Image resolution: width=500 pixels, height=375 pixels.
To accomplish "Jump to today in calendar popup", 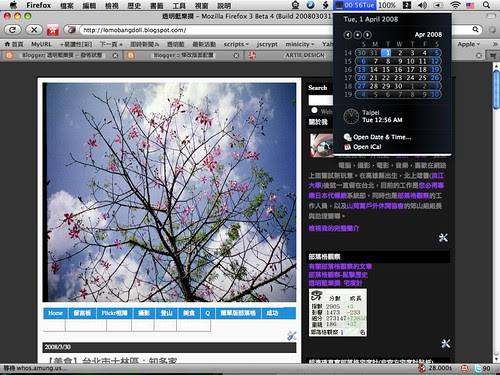I will coord(357,35).
